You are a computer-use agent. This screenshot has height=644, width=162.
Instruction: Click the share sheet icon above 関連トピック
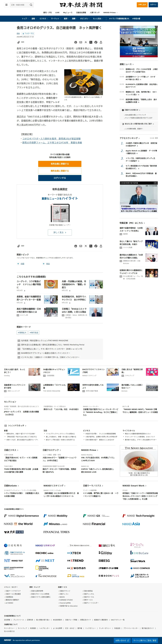click(x=101, y=246)
